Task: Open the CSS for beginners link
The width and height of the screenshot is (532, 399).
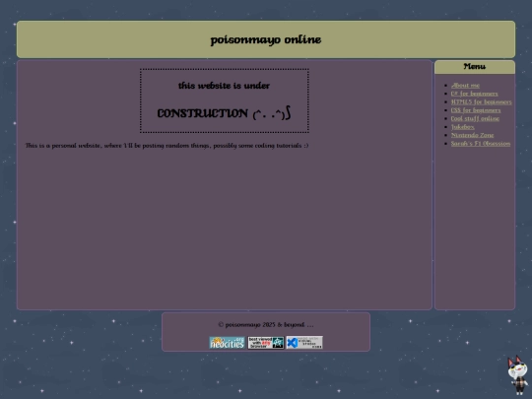Action: tap(475, 110)
